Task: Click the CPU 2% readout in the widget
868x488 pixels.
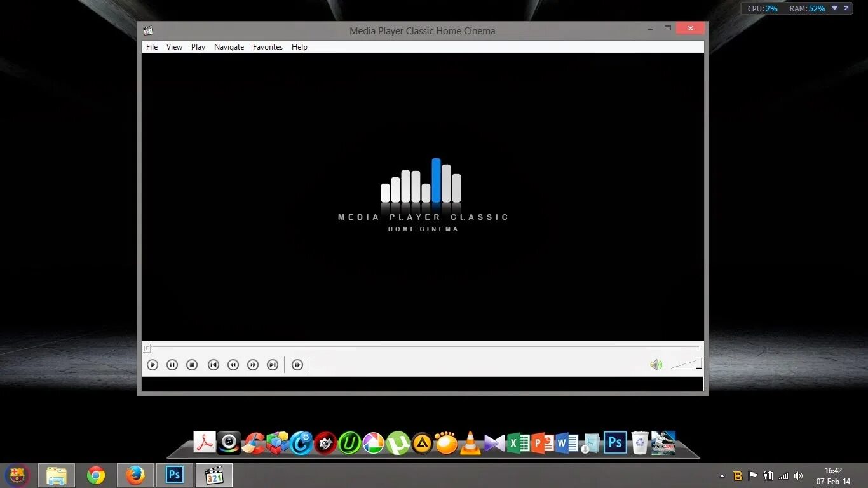Action: [763, 8]
